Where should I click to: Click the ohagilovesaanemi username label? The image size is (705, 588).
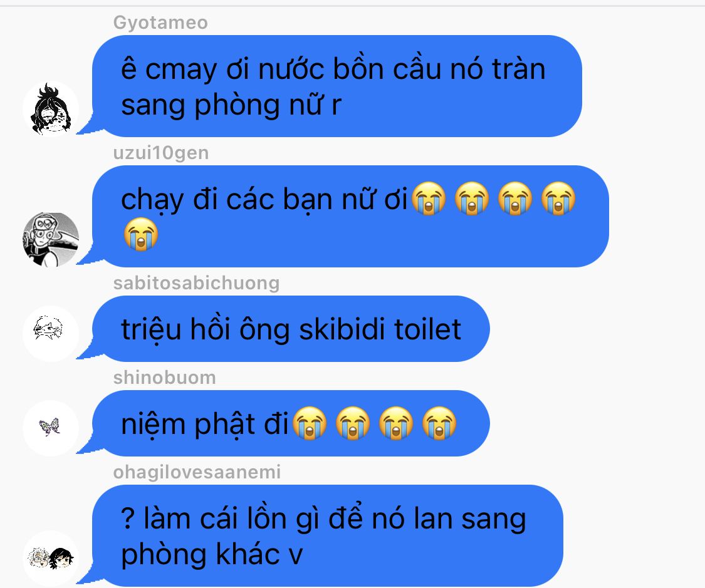click(197, 472)
